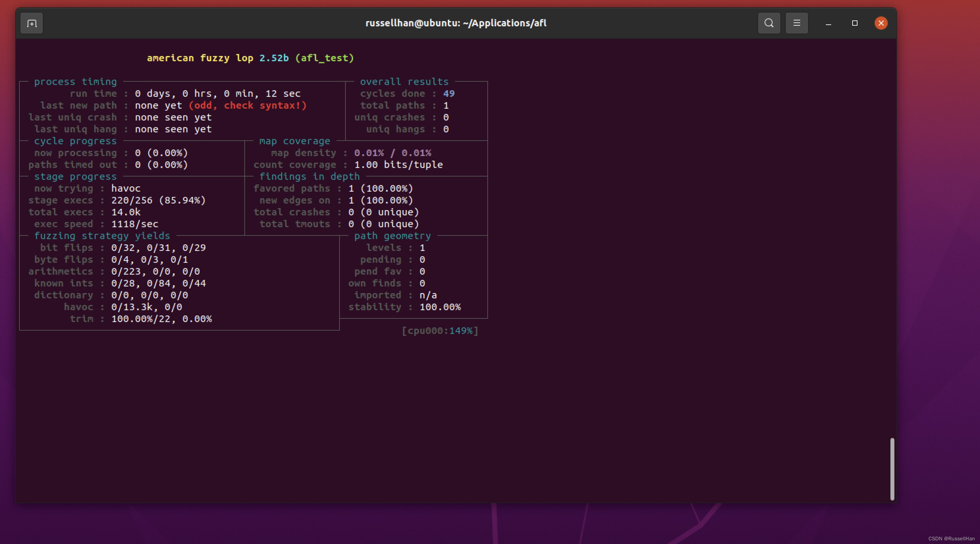Click the 'findings in depth' heading
The image size is (980, 544).
pos(309,177)
